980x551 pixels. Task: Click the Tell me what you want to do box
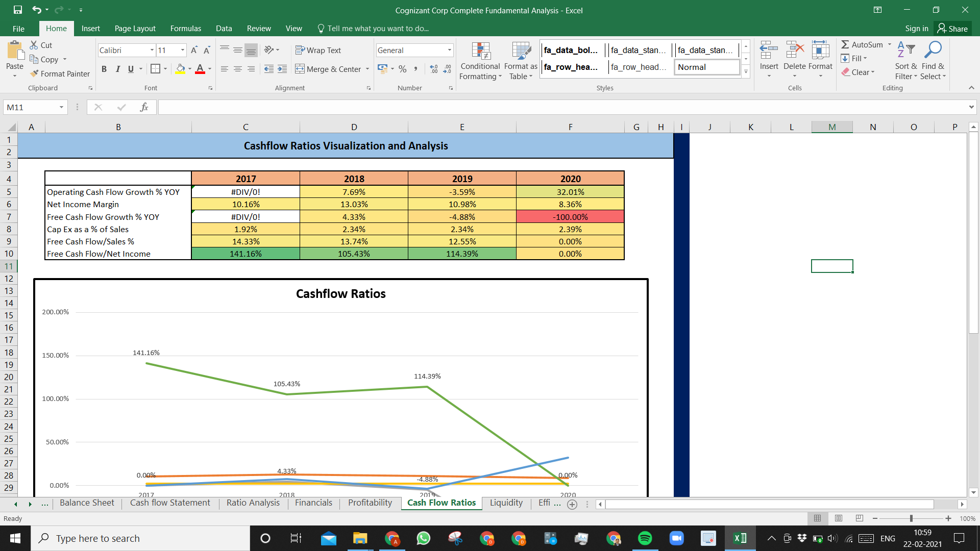coord(373,29)
